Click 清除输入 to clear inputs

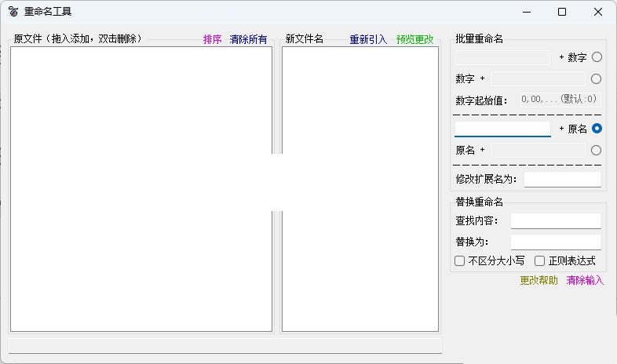(585, 280)
